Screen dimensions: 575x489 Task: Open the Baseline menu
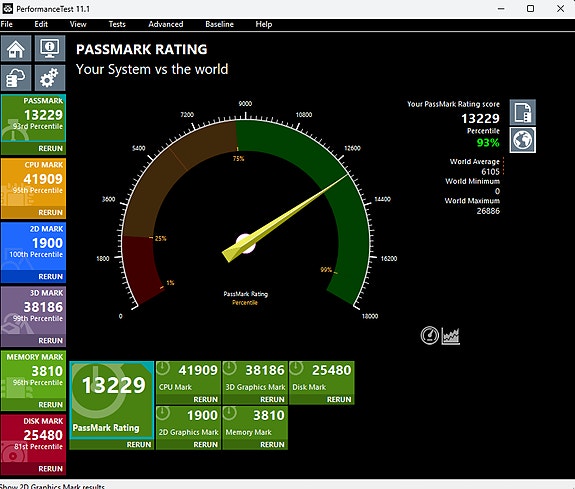click(219, 24)
